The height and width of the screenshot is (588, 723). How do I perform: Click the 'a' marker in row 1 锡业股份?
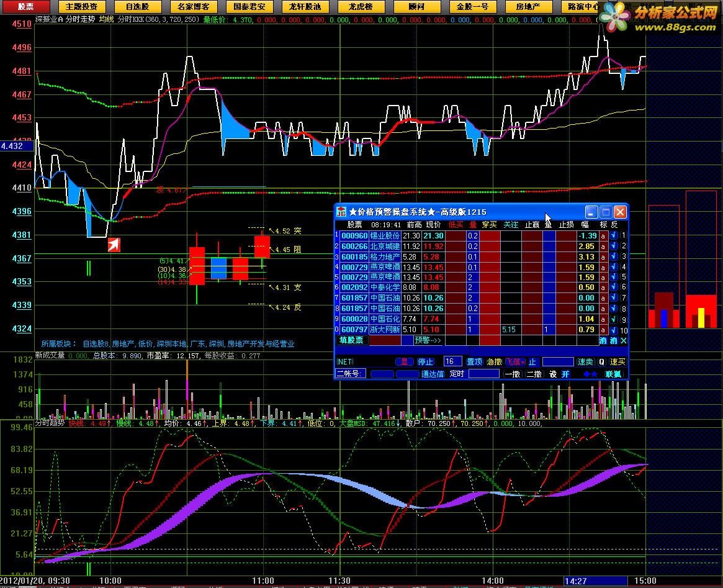click(603, 236)
